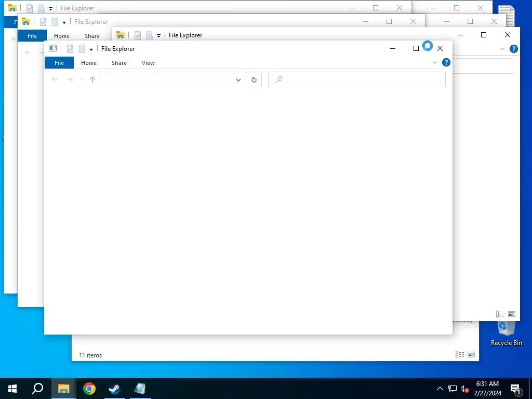The image size is (532, 399).
Task: Open network status tray icon
Action: [x=453, y=389]
